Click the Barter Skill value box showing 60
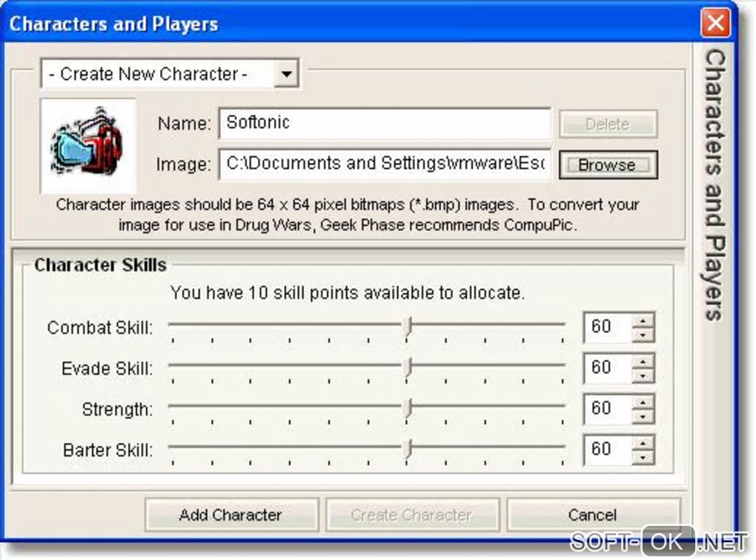Image resolution: width=756 pixels, height=560 pixels. (x=608, y=450)
